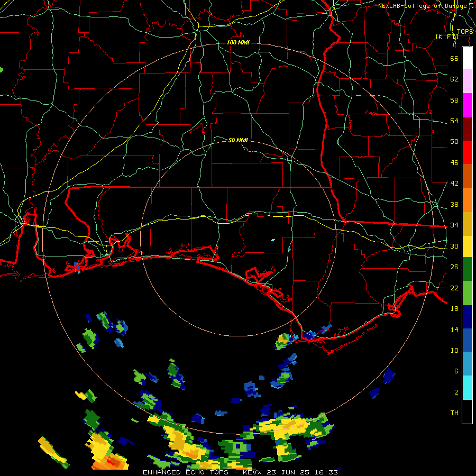The height and width of the screenshot is (476, 476).
Task: Click the legend value 38
Action: click(454, 204)
